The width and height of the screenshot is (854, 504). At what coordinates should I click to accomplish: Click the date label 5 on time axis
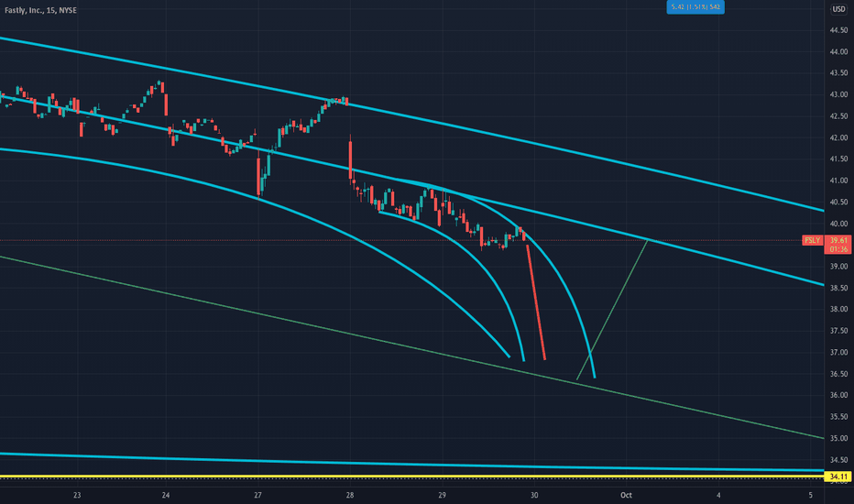810,495
